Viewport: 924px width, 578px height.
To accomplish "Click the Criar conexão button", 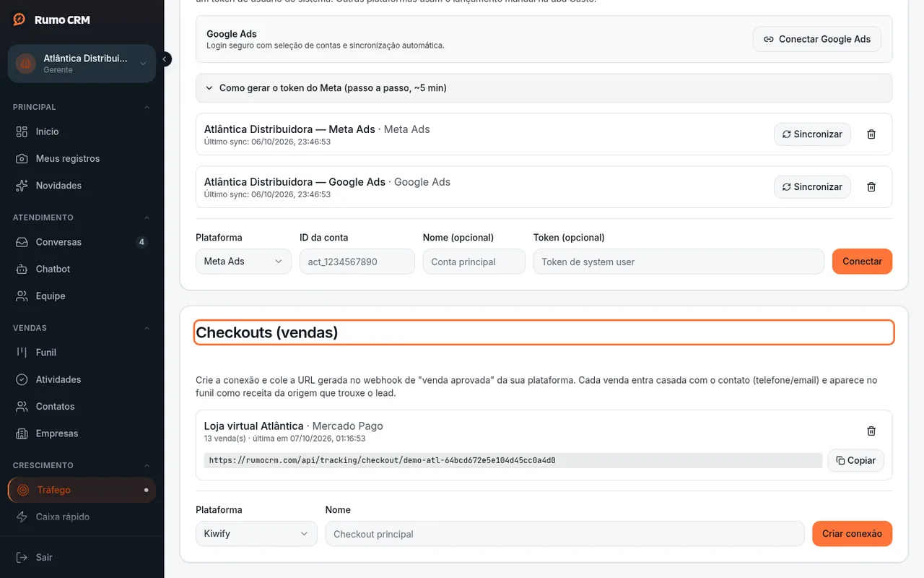I will click(x=852, y=534).
